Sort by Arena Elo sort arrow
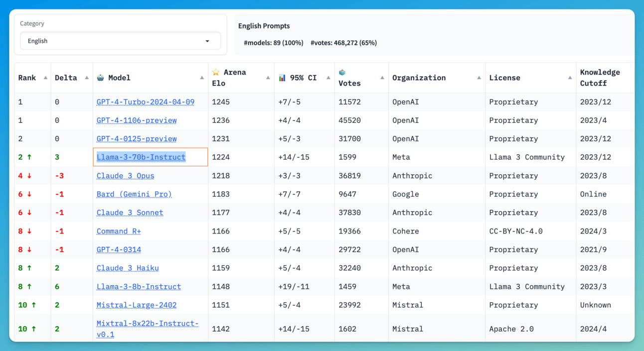The width and height of the screenshot is (644, 351). (x=268, y=78)
